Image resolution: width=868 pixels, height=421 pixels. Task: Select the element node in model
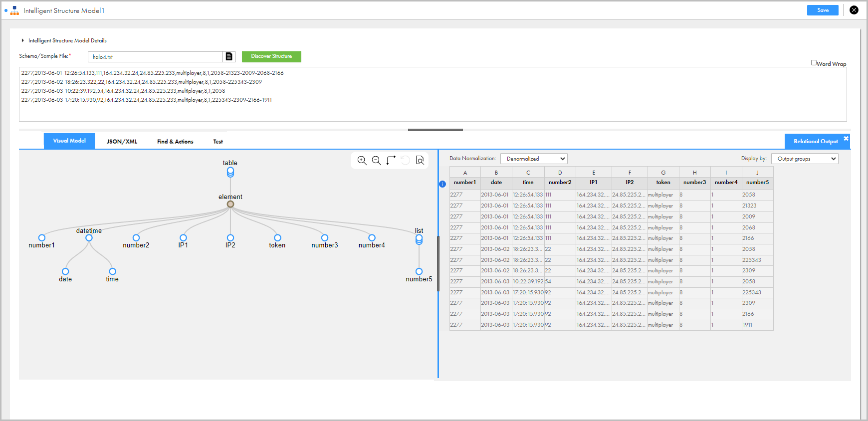pyautogui.click(x=230, y=204)
